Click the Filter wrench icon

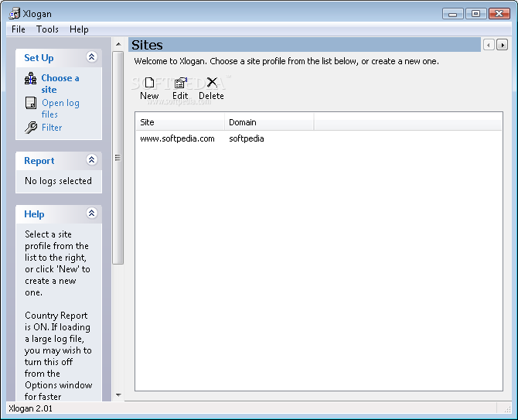(x=31, y=127)
